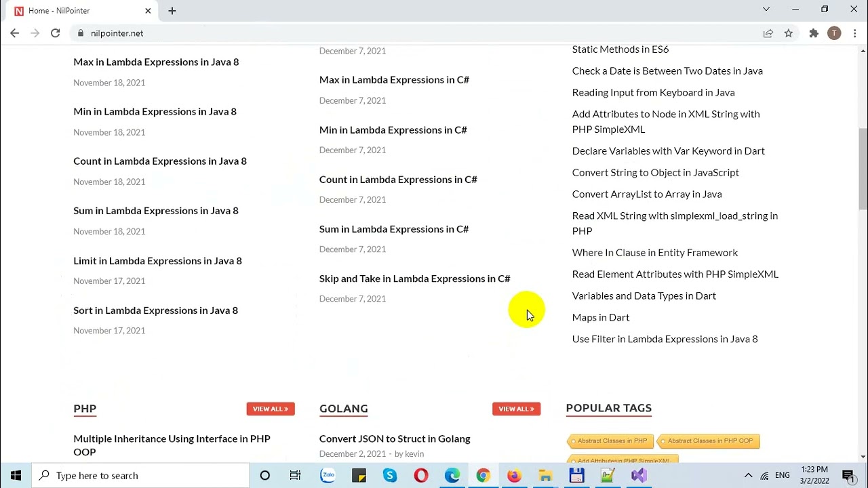The image size is (868, 488).
Task: Open Min in Lambda Expressions in C#
Action: 393,129
